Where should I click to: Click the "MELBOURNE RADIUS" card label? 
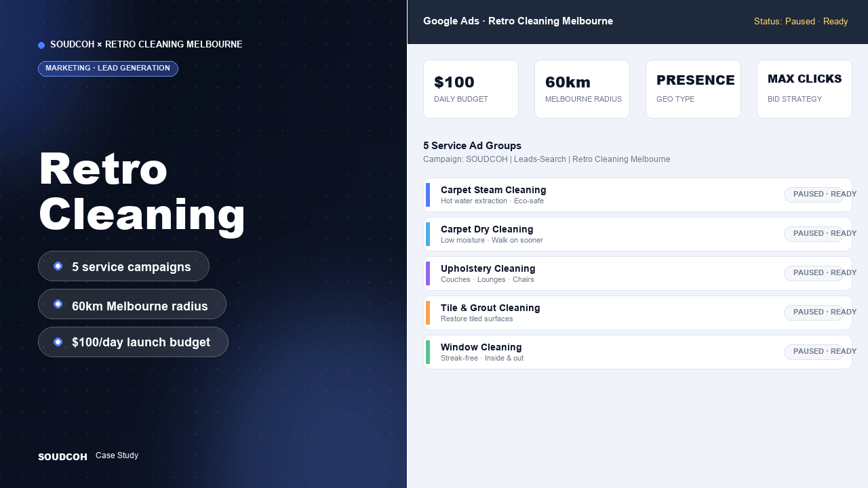[583, 100]
